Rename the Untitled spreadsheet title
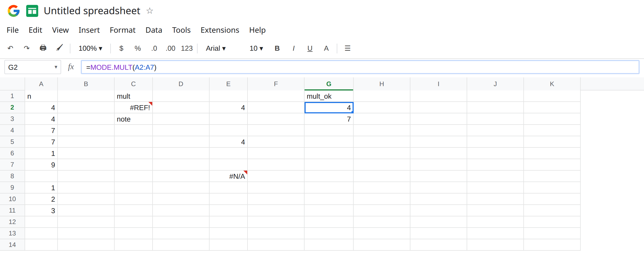The image size is (644, 254). (92, 11)
